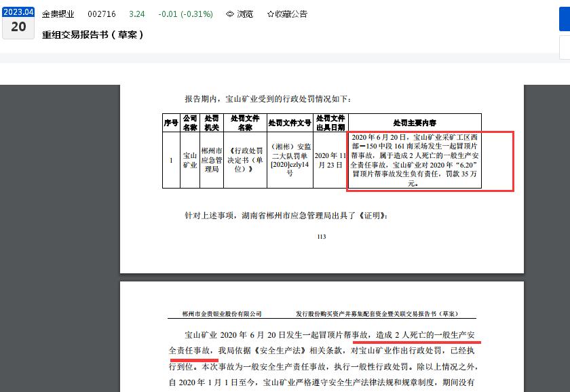Click row number 1 in the table
570x392 pixels.
171,160
